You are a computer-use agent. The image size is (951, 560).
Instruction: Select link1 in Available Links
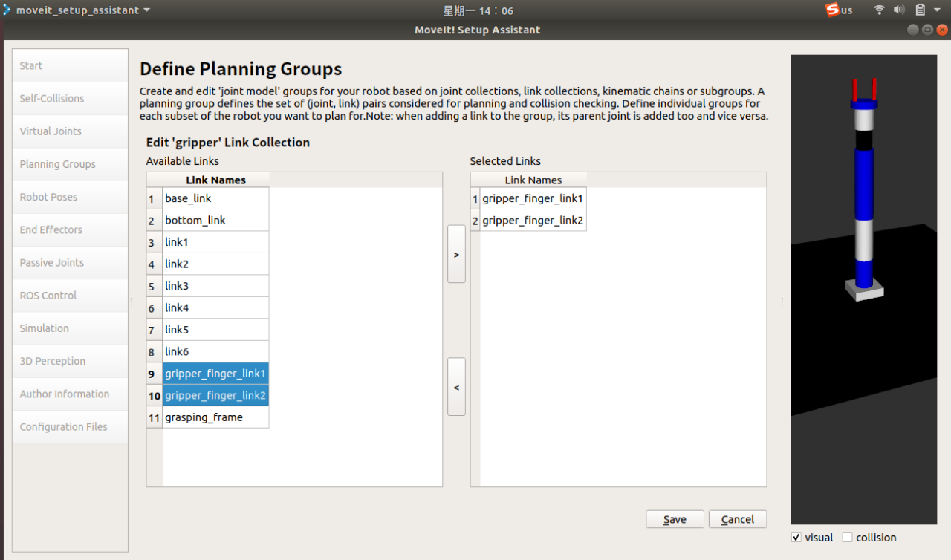[x=215, y=242]
